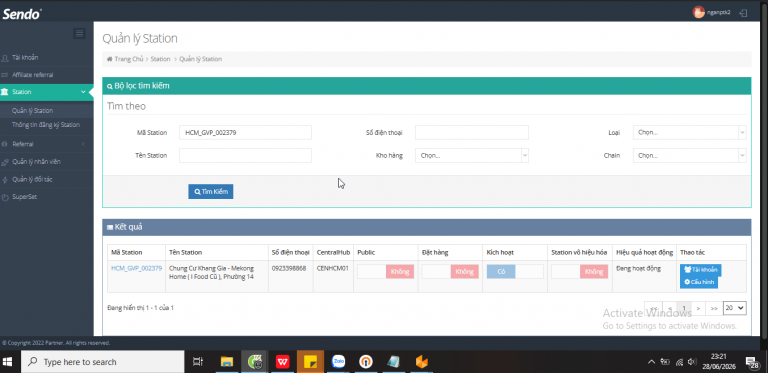Open File Explorer from taskbar

pyautogui.click(x=227, y=362)
